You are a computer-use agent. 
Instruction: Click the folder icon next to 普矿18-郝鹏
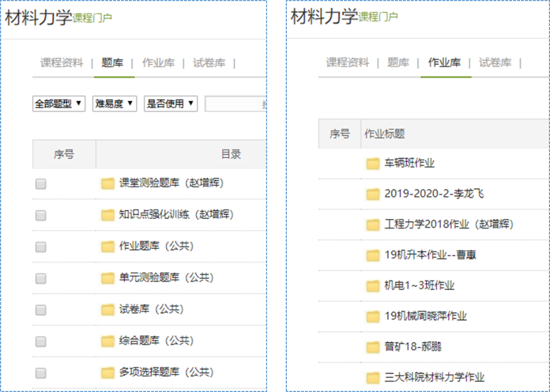pos(372,347)
